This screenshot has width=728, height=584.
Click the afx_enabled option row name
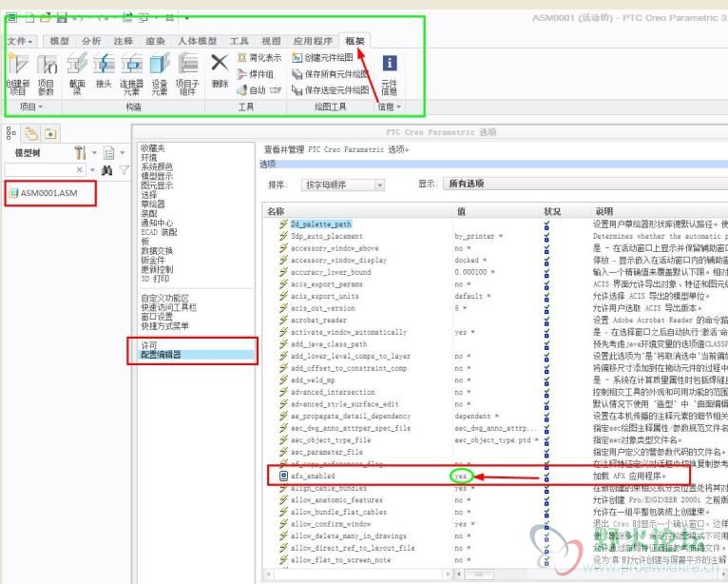tap(313, 476)
